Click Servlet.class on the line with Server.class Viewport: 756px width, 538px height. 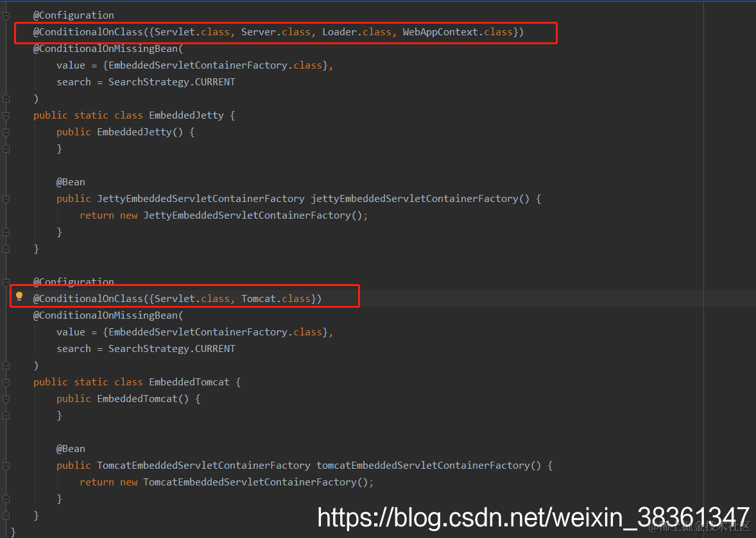tap(192, 32)
